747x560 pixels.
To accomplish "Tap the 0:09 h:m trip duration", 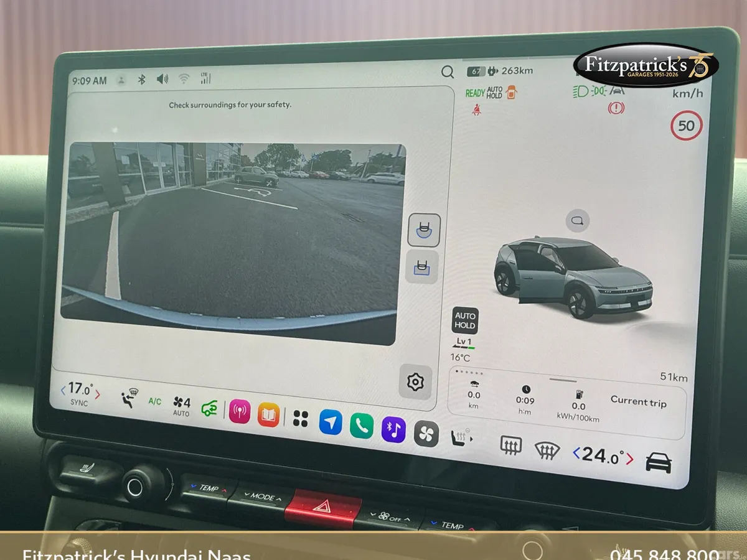I will pos(525,399).
